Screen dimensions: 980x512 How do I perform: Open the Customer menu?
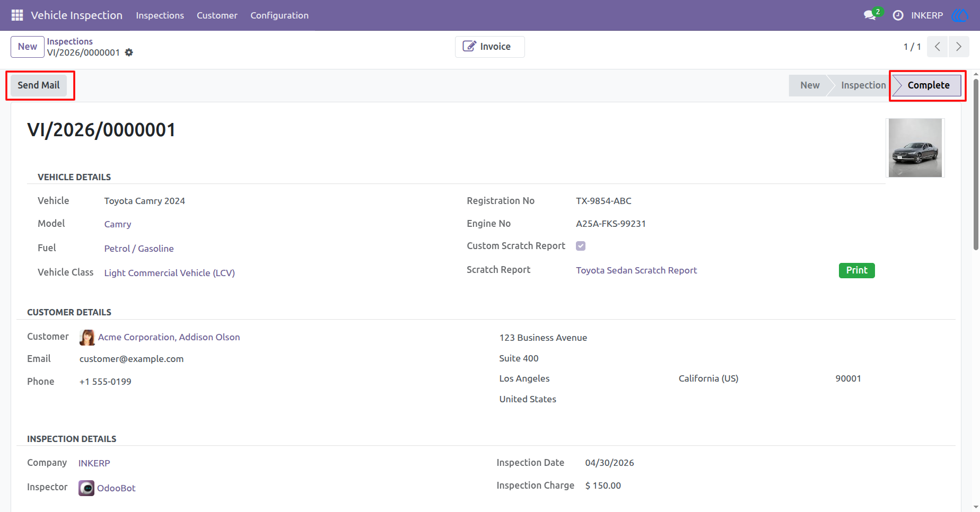[x=217, y=15]
